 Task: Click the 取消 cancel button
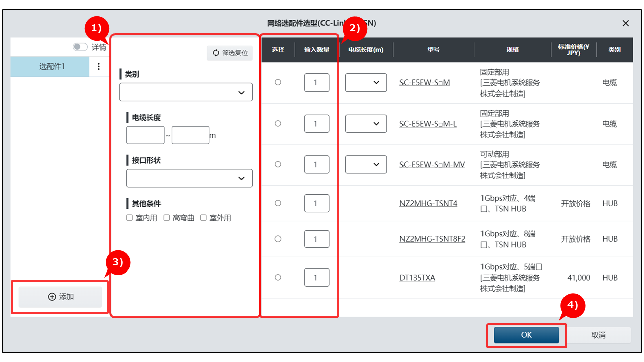[x=598, y=335]
